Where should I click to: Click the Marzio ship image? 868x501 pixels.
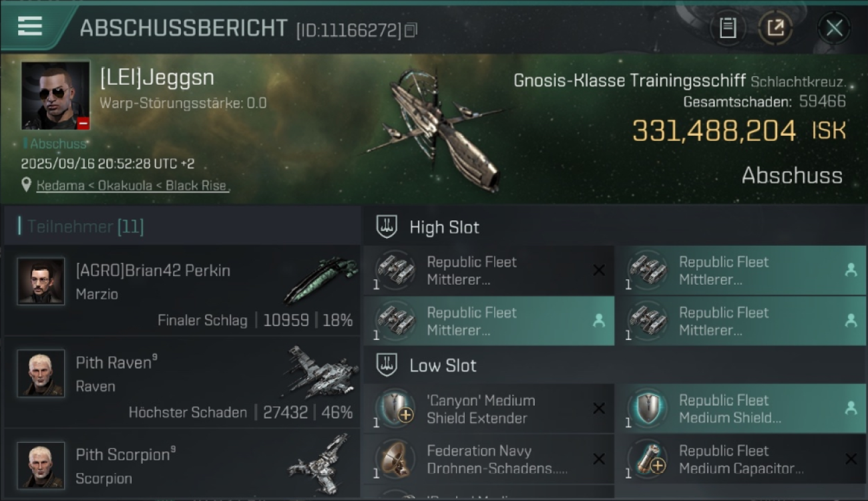coord(320,281)
